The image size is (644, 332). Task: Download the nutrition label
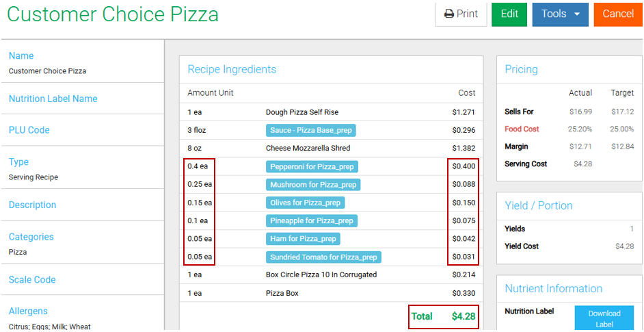click(x=604, y=319)
